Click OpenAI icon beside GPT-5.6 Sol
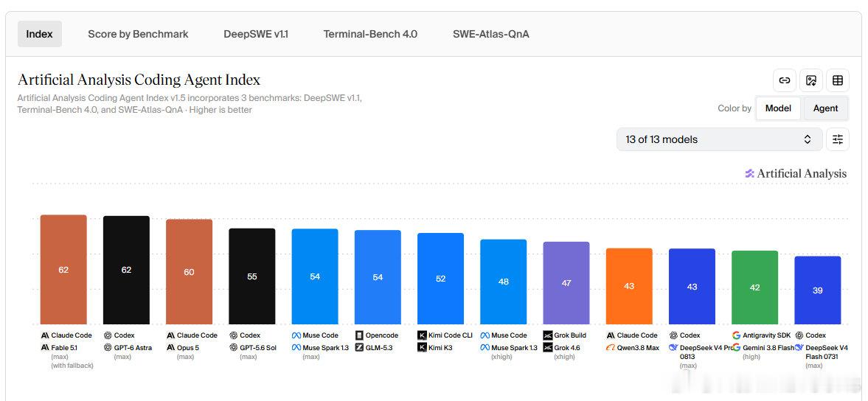The width and height of the screenshot is (868, 401). [x=234, y=348]
